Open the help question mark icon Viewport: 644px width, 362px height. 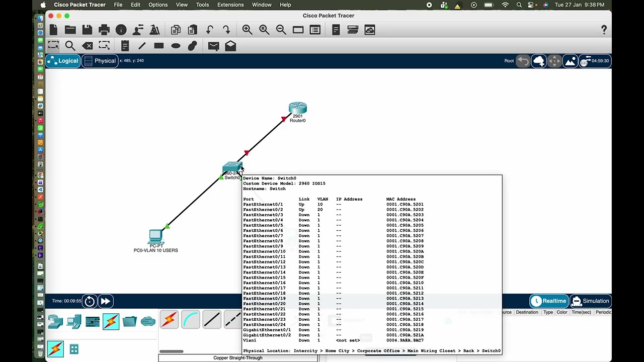(604, 30)
